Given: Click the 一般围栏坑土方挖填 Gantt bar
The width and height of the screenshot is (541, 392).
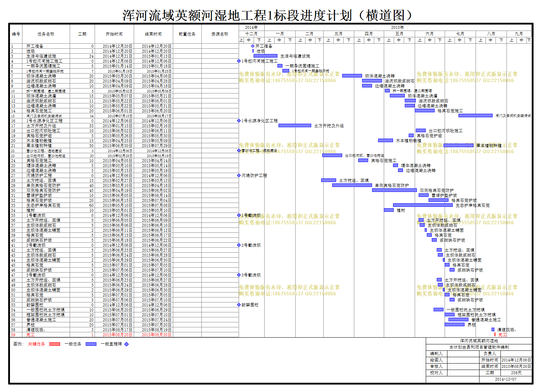Looking at the screenshot, I should click(439, 310).
